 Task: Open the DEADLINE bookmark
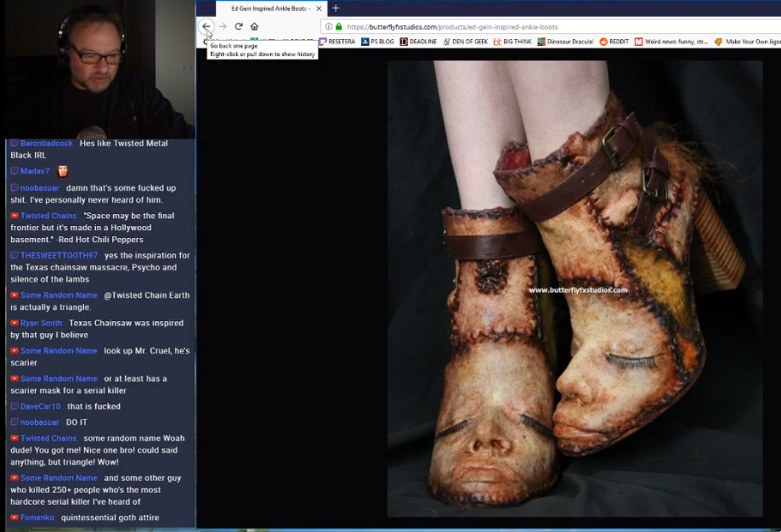point(418,42)
